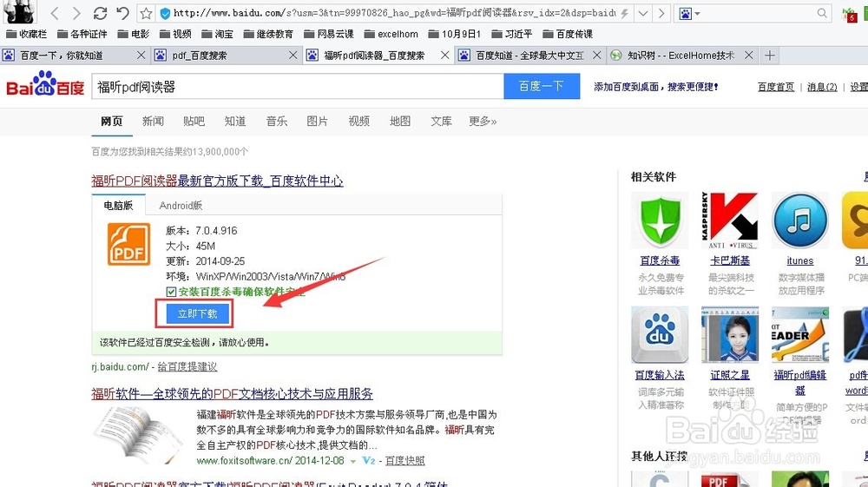Reload the page with the refresh icon

point(100,13)
